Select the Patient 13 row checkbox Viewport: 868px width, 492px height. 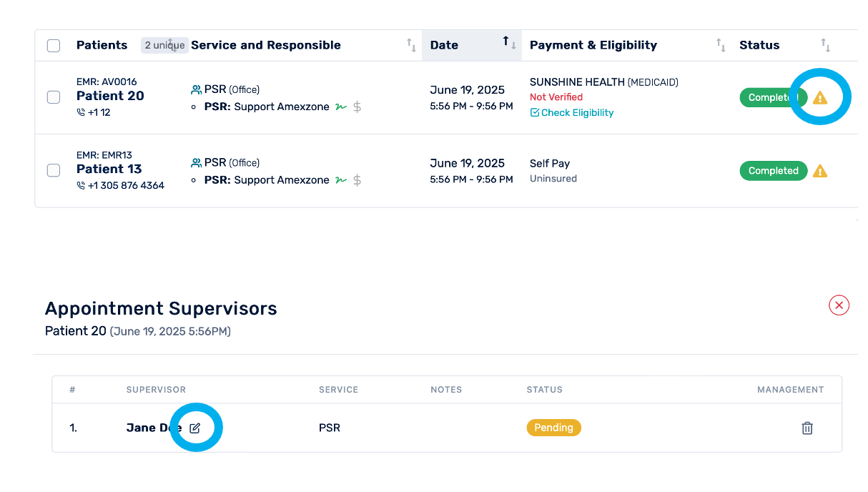54,170
